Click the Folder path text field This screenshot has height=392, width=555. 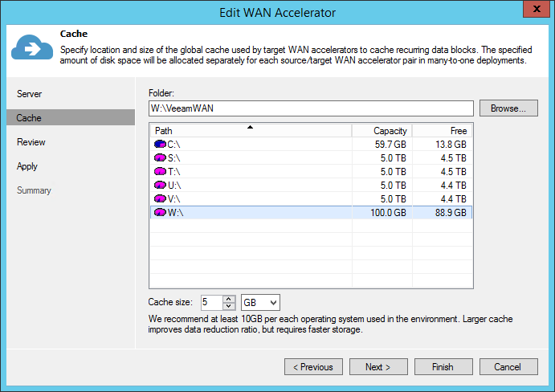311,108
